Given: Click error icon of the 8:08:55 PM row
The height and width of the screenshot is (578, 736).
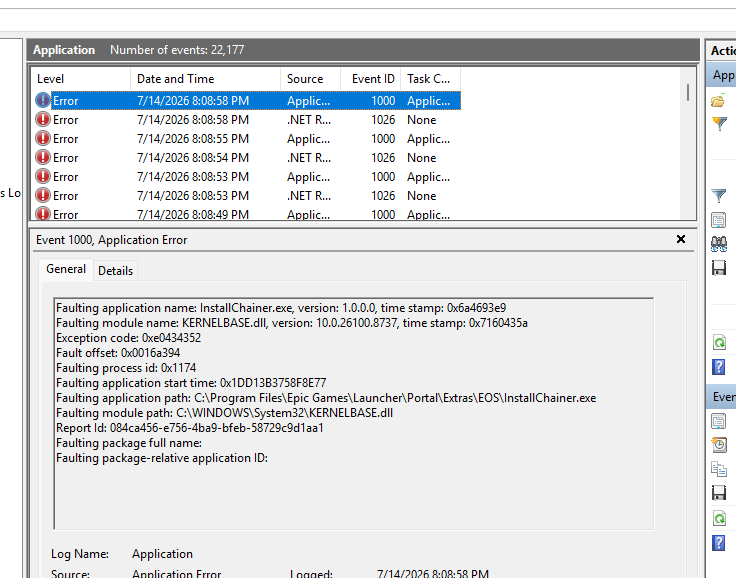Looking at the screenshot, I should pyautogui.click(x=43, y=139).
